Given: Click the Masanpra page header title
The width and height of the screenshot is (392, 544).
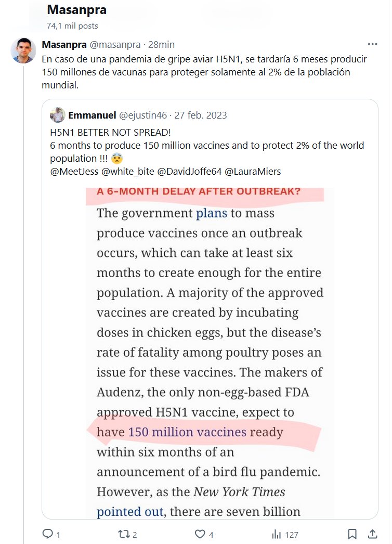Looking at the screenshot, I should pyautogui.click(x=76, y=10).
